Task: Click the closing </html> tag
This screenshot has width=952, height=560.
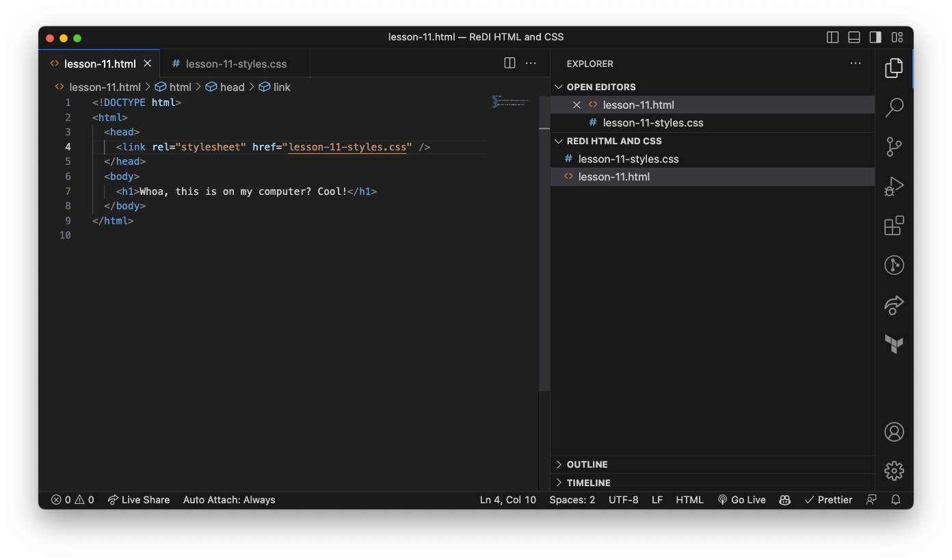Action: [113, 221]
